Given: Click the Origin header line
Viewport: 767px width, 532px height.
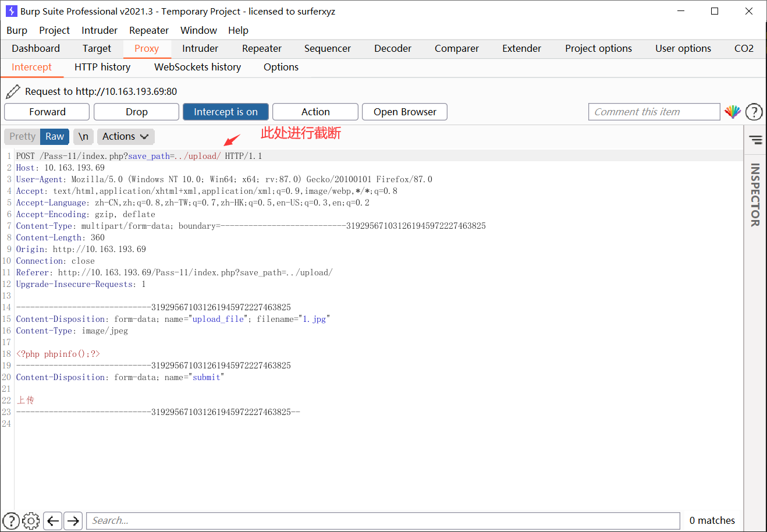Looking at the screenshot, I should pos(81,249).
